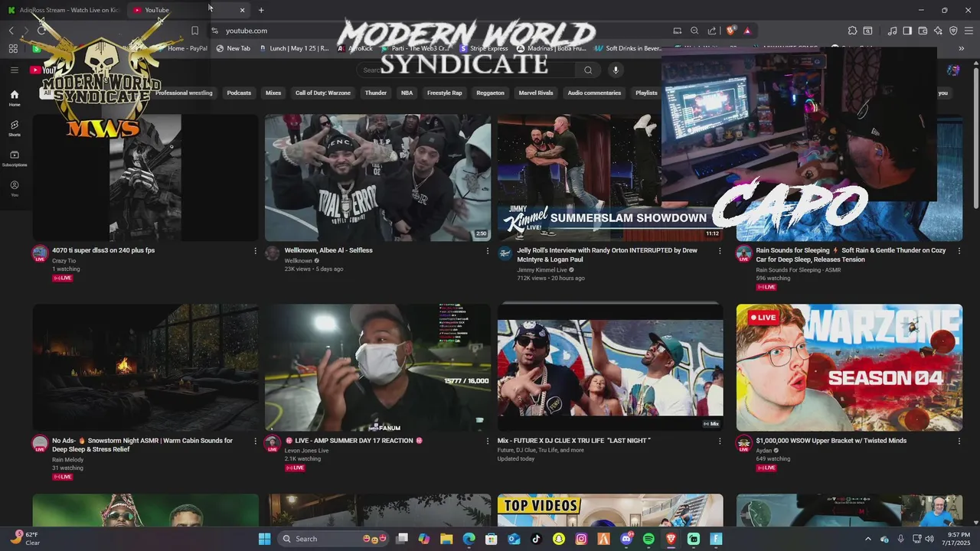This screenshot has height=551, width=980.
Task: Play the Jimmy Kimmel Summerslam Showdown thumbnail
Action: click(x=610, y=178)
